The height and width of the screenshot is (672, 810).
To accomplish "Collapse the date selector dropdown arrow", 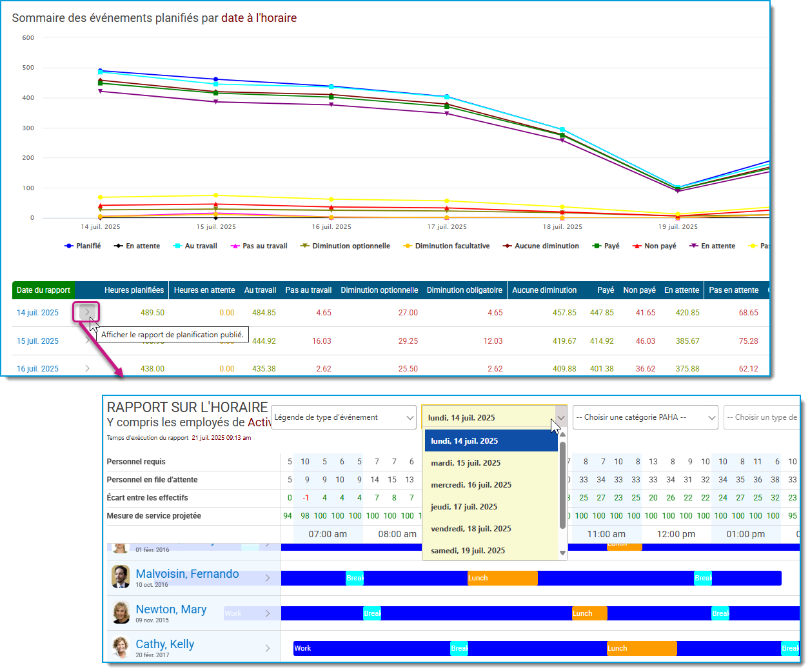I will tap(561, 417).
